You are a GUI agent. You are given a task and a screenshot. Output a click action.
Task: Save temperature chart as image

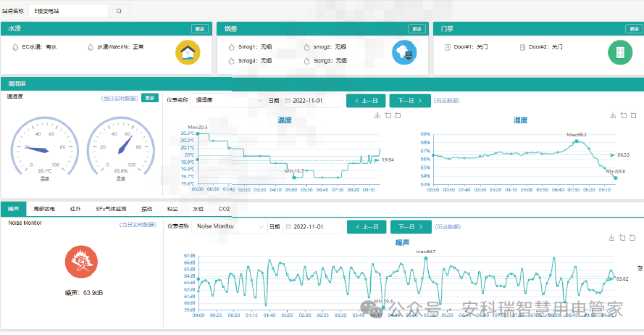coord(377,115)
